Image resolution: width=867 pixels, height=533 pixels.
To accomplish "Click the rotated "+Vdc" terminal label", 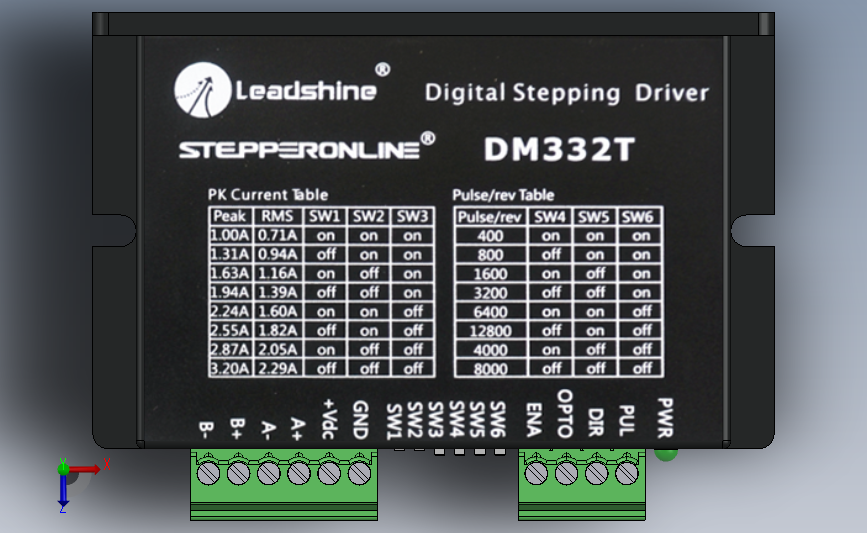I will point(329,419).
